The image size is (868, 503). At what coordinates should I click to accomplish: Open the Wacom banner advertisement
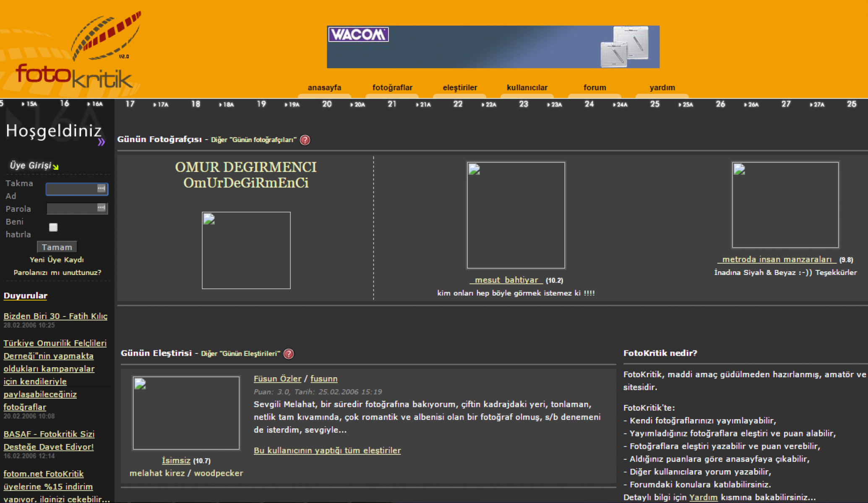point(493,47)
